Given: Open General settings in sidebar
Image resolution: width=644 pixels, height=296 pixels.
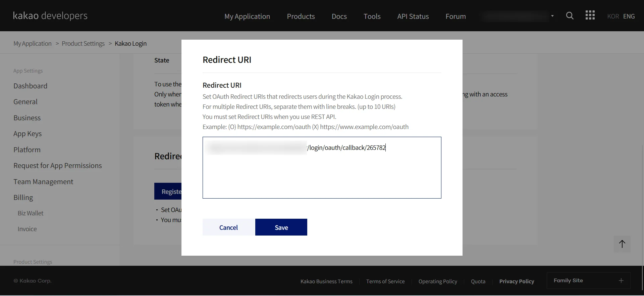Looking at the screenshot, I should (25, 102).
